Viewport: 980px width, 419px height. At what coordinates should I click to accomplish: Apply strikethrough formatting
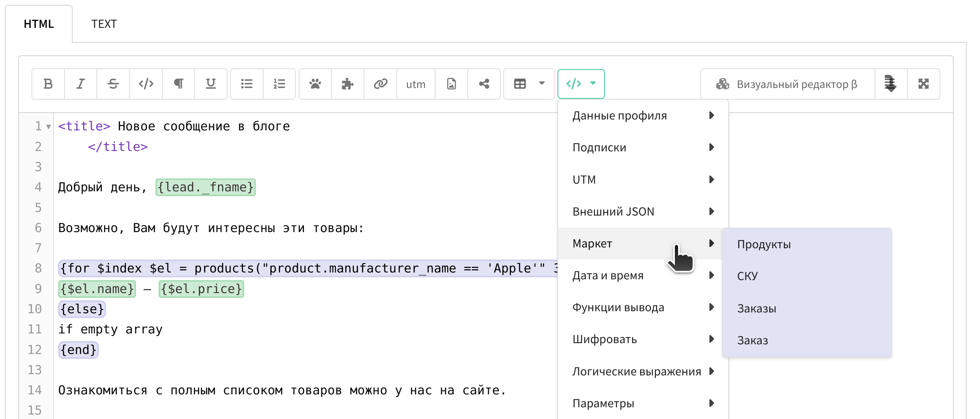coord(113,84)
